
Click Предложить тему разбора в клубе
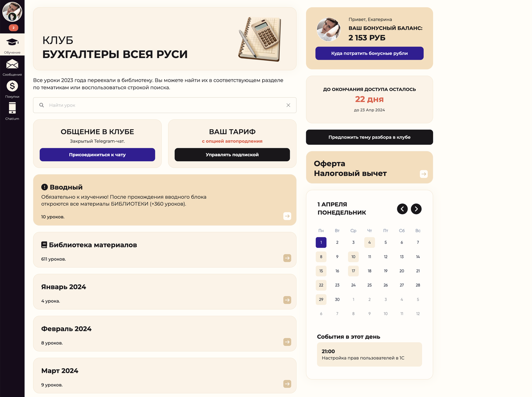[369, 137]
